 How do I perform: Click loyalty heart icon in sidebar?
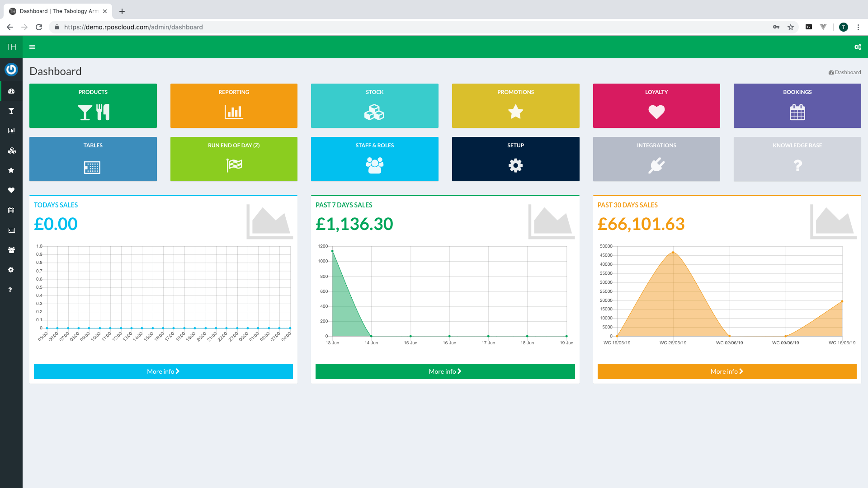click(11, 190)
